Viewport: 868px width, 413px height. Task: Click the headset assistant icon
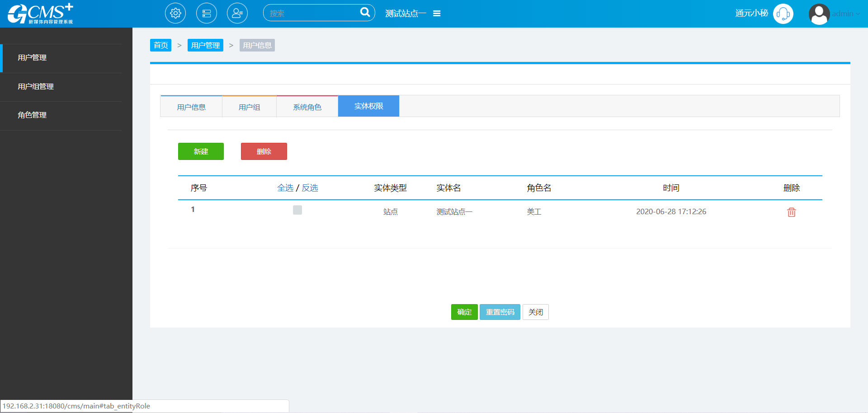(783, 14)
